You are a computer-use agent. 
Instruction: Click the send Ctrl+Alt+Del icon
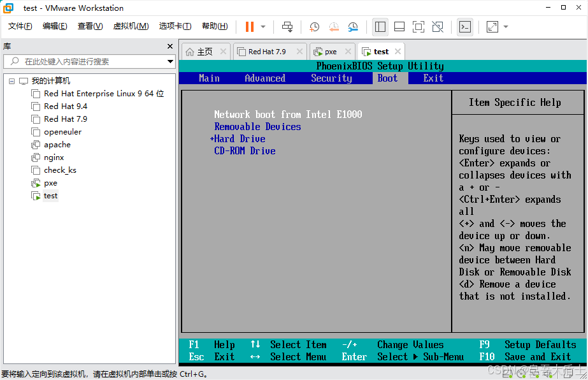click(287, 27)
